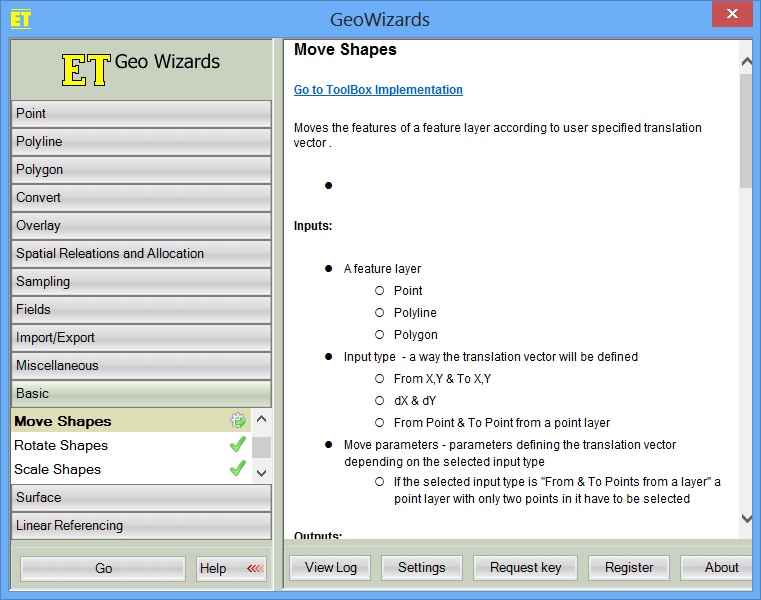
Task: Open the Surface category
Action: coord(141,498)
